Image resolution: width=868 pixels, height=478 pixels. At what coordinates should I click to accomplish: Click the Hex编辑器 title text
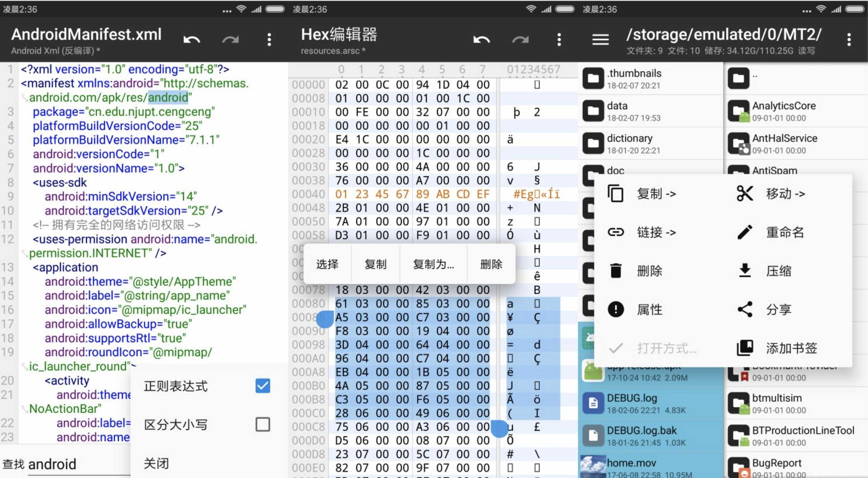coord(339,34)
